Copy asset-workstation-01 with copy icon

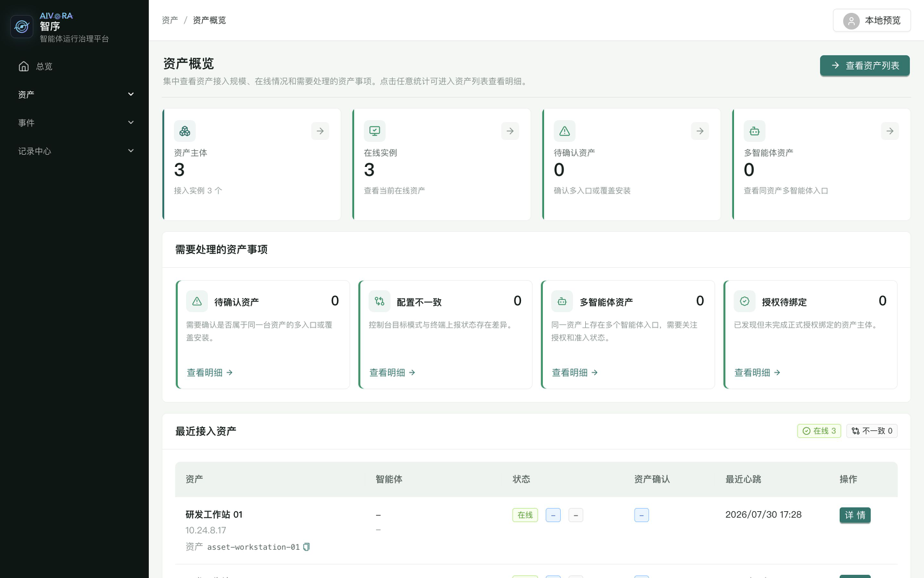pos(307,547)
